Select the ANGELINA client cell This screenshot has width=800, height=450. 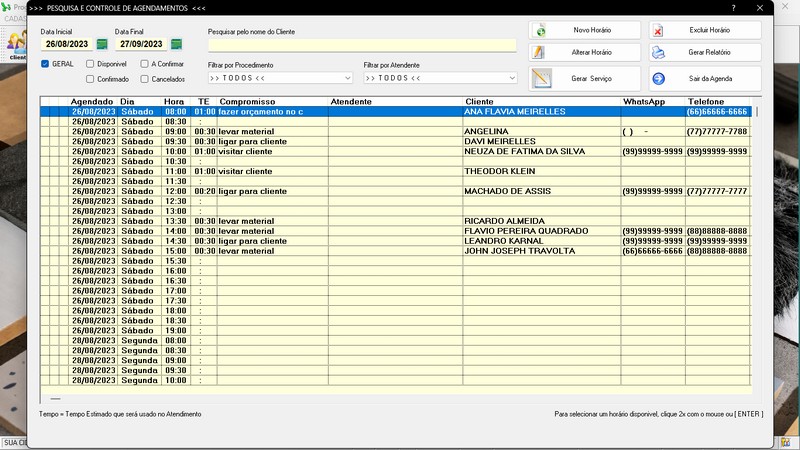coord(542,131)
